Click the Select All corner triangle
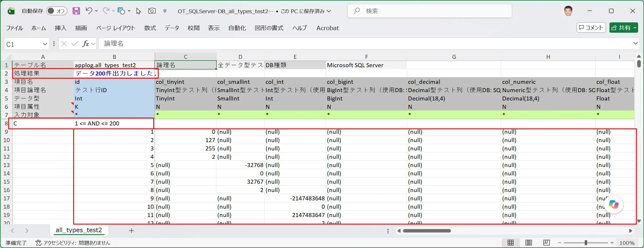 8,57
